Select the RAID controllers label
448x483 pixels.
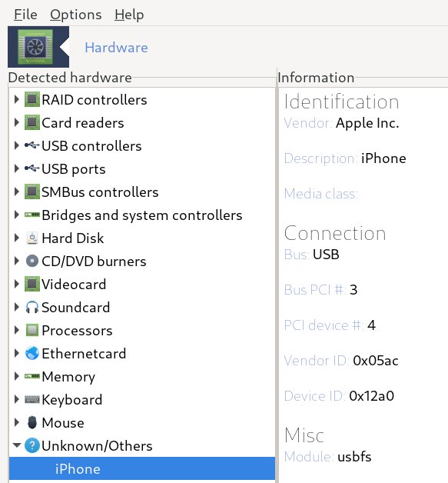click(95, 100)
